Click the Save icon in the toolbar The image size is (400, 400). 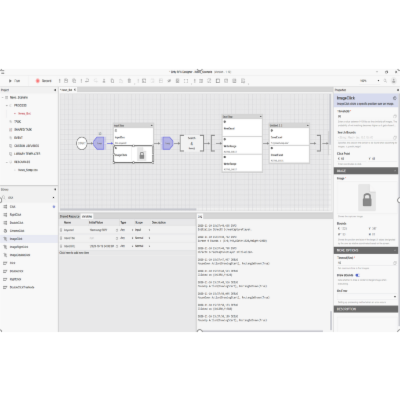pyautogui.click(x=66, y=81)
